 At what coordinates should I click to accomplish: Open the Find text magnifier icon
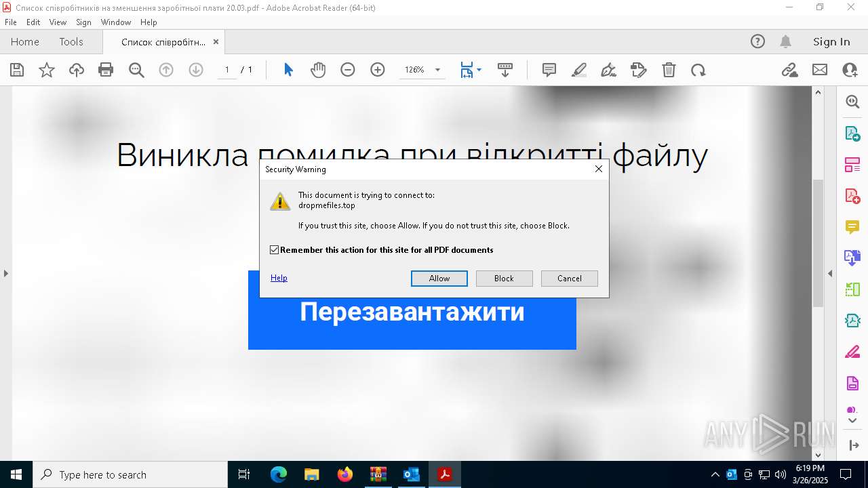click(x=136, y=70)
